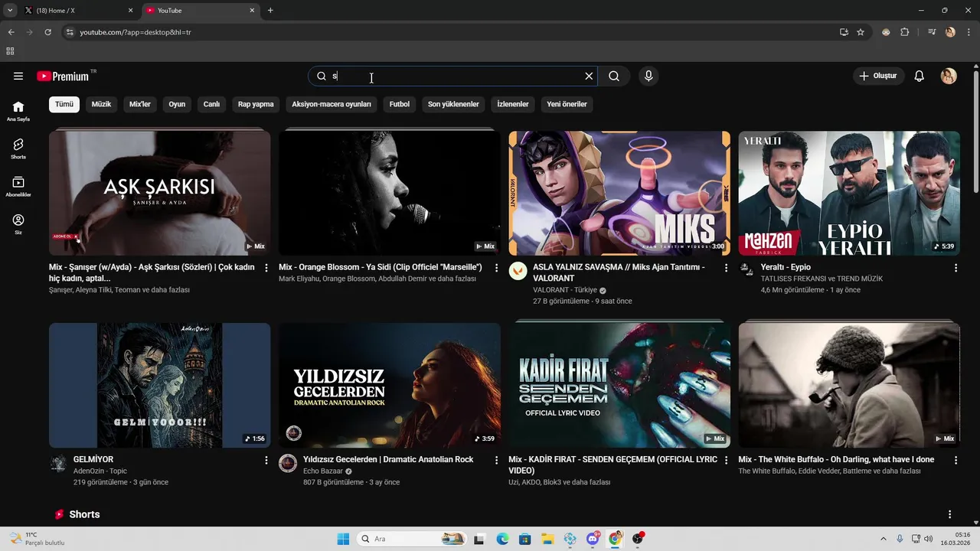Screen dimensions: 980x551
Task: Open more options for Yeraltı - Eypio
Action: (x=955, y=268)
